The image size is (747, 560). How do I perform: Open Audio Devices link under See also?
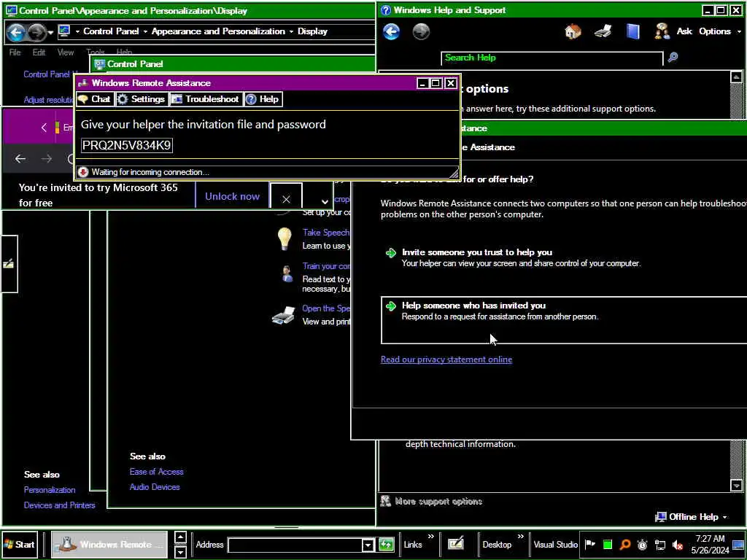[x=155, y=487]
